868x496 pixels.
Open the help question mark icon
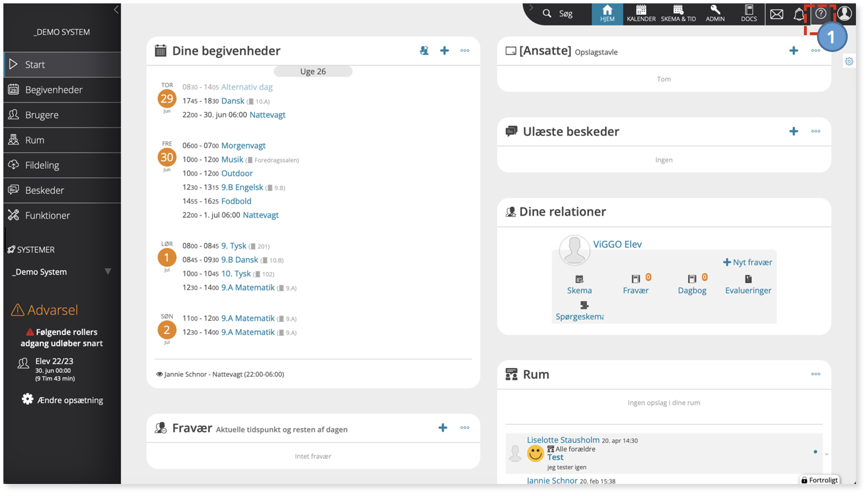point(821,14)
